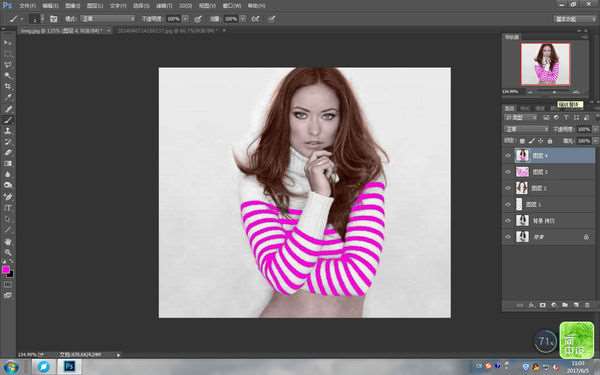
Task: Open the brush mode dropdown in options bar
Action: pos(108,19)
